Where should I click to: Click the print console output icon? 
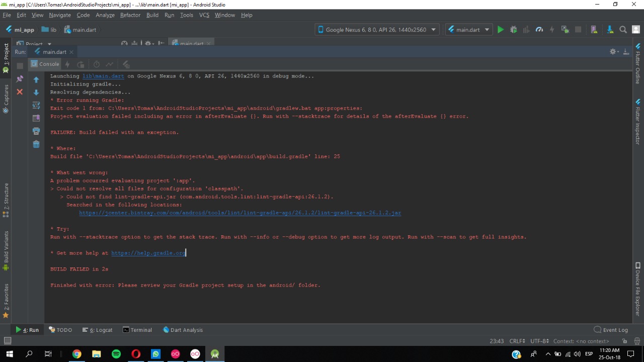pos(36,131)
